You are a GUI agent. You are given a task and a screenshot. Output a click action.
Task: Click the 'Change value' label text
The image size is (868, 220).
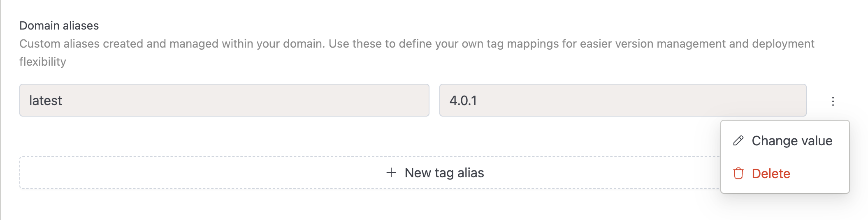point(792,141)
